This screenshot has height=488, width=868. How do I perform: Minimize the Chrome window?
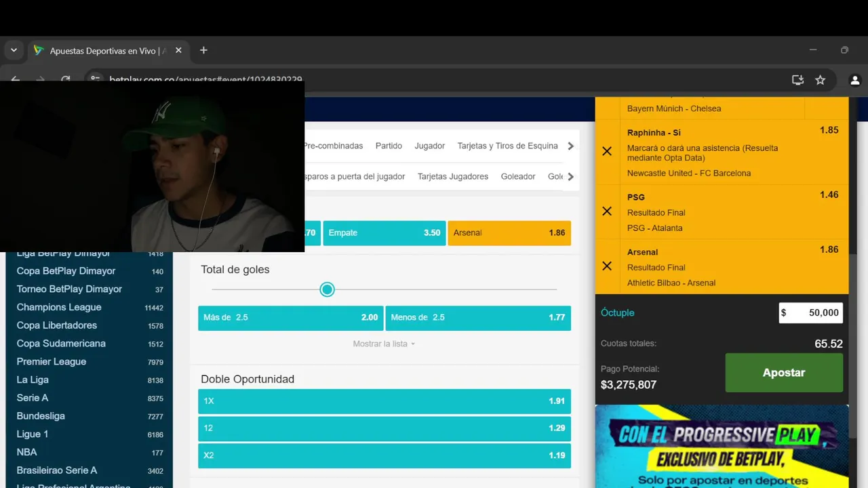click(x=813, y=50)
